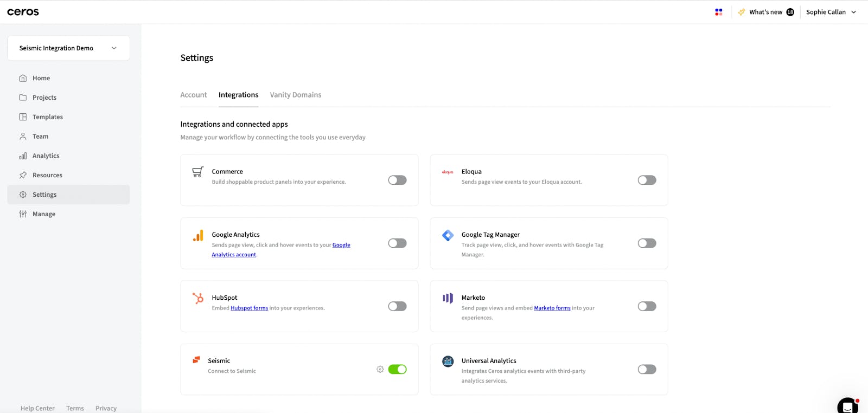Image resolution: width=868 pixels, height=413 pixels.
Task: Enable the Eloqua integration toggle
Action: click(647, 180)
